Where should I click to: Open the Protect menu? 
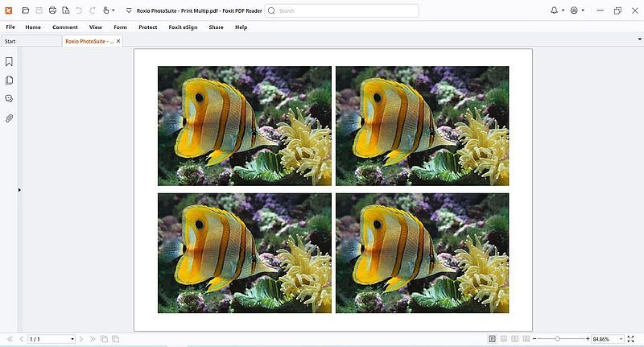[x=148, y=27]
